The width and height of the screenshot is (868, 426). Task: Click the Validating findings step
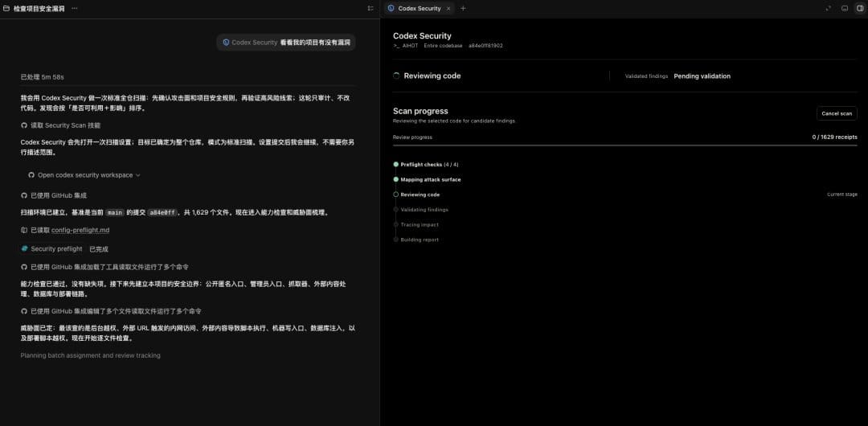click(424, 210)
